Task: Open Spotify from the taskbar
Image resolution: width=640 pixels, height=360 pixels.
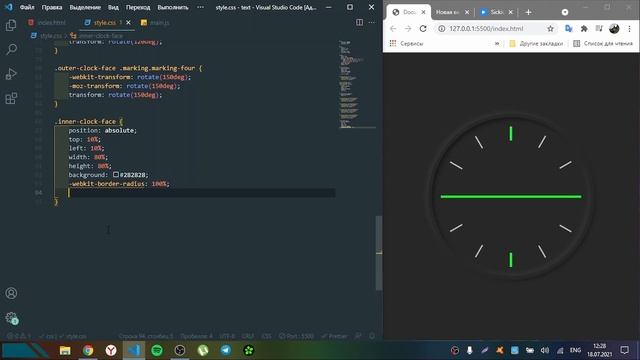Action: click(157, 350)
